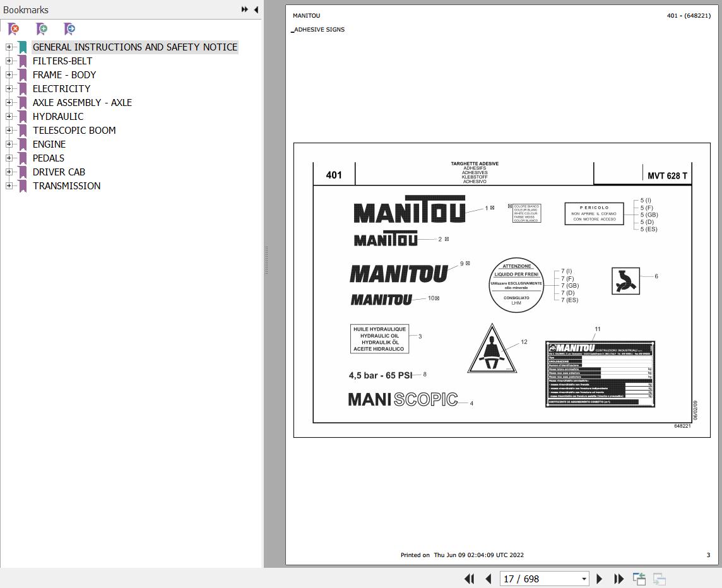Click the _ADHESIVE SIGNS page heading
The width and height of the screenshot is (722, 588).
[x=317, y=30]
